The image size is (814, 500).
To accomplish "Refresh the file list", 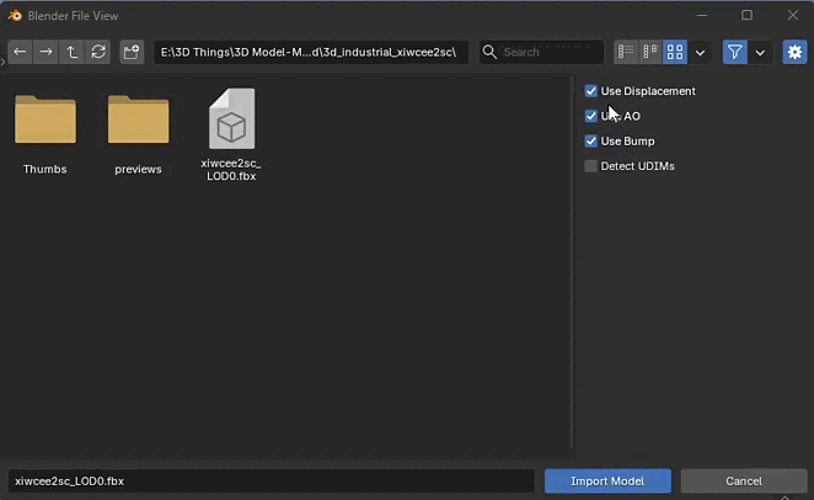I will pos(98,52).
